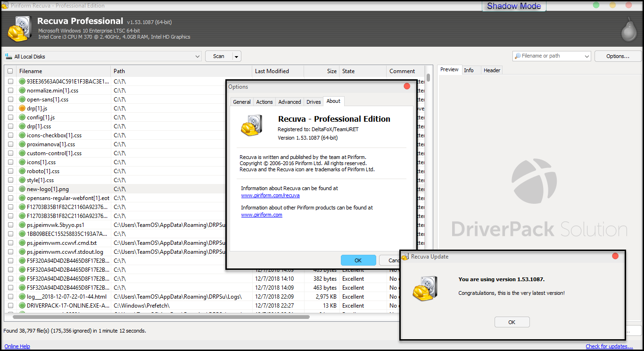Open the Advanced tab in Options

pos(289,102)
